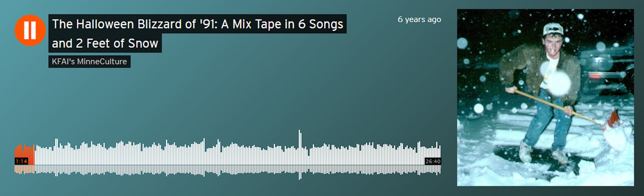The image size is (644, 196).
Task: Visit the KFAI's MinneCulture profile link
Action: (x=89, y=61)
